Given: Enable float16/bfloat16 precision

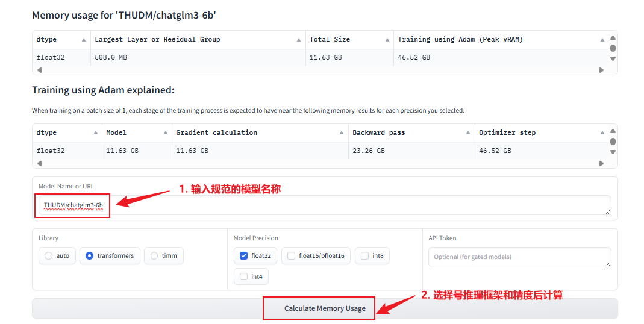Looking at the screenshot, I should pyautogui.click(x=292, y=255).
